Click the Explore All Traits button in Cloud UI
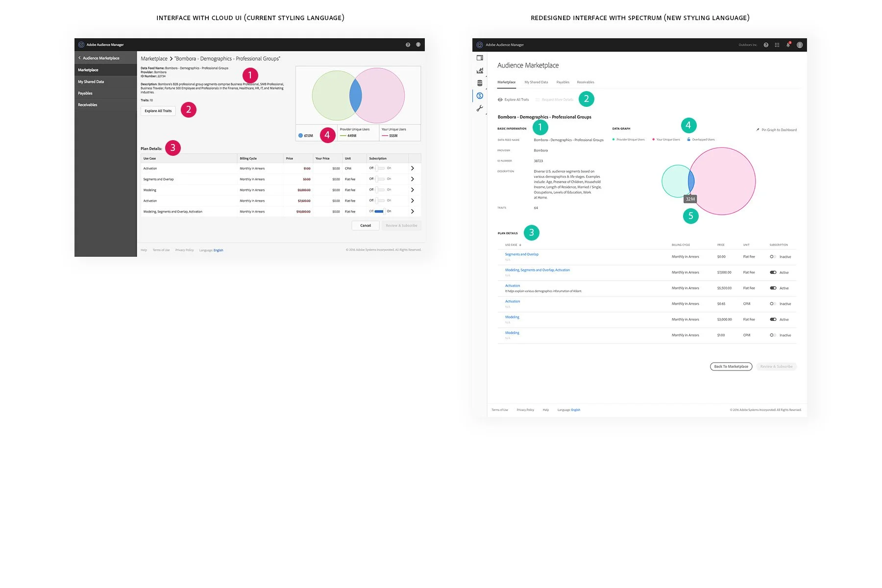Screen dimensions: 882x588 [x=158, y=111]
